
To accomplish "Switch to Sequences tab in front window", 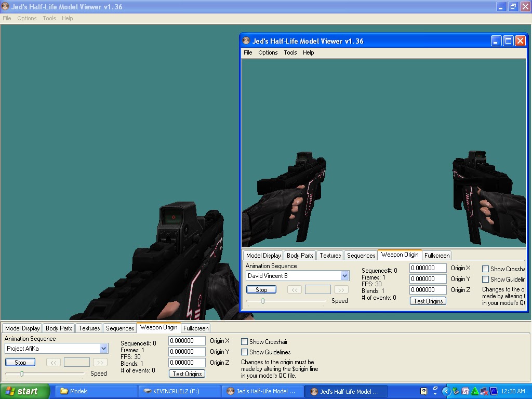I will tap(361, 256).
